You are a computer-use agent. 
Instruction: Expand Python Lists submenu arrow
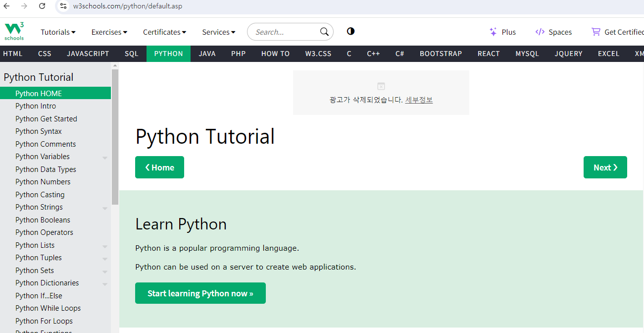click(105, 246)
